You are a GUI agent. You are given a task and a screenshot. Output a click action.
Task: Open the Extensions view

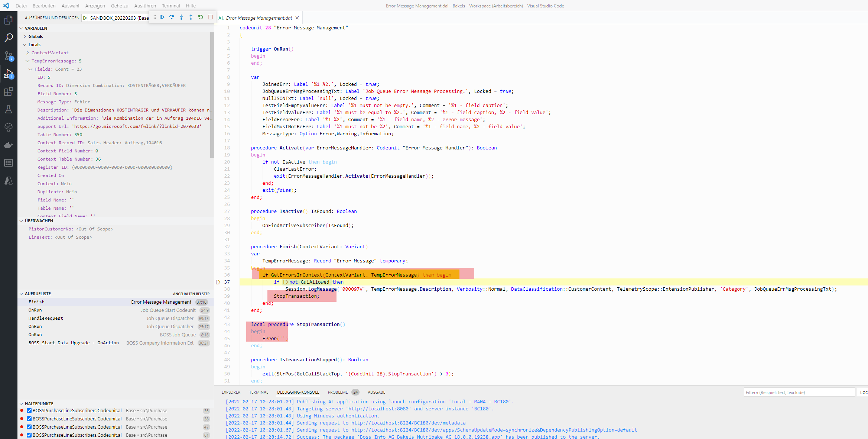pyautogui.click(x=9, y=92)
